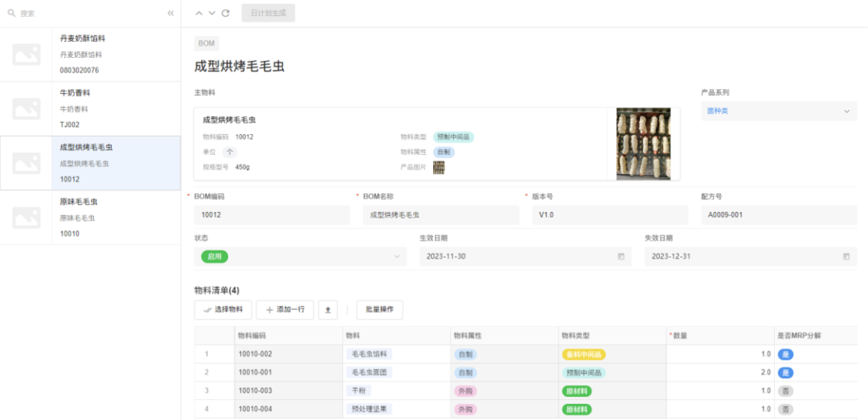868x420 pixels.
Task: Expand the 状态 dropdown showing 启用
Action: [300, 256]
